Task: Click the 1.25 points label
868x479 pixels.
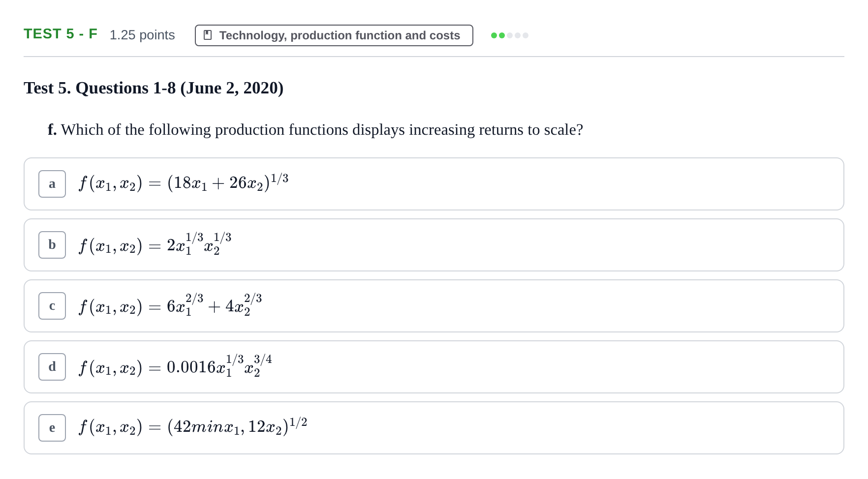Action: click(142, 35)
